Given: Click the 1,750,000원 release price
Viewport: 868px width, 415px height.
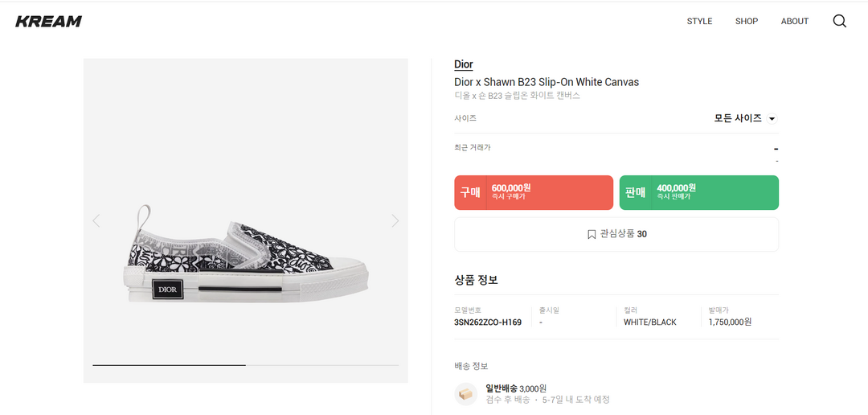Looking at the screenshot, I should pyautogui.click(x=730, y=323).
